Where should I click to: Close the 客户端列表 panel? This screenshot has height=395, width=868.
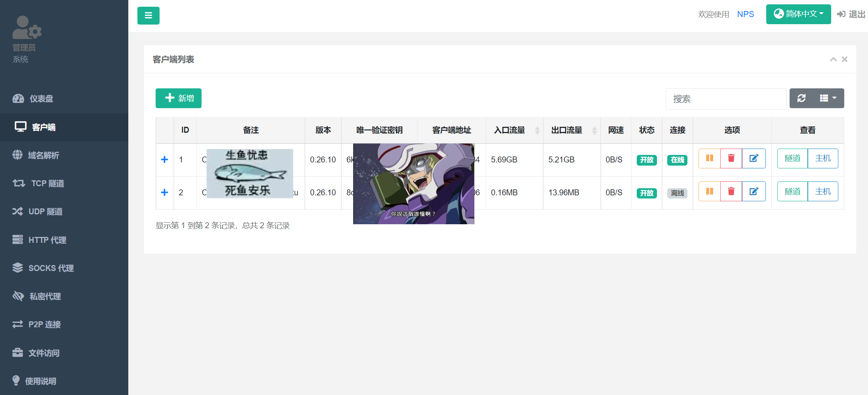pos(845,59)
